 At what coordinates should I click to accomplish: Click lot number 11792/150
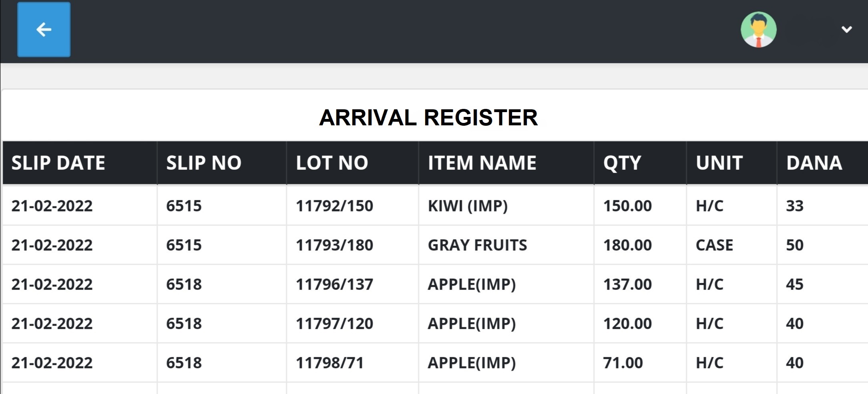pyautogui.click(x=334, y=206)
